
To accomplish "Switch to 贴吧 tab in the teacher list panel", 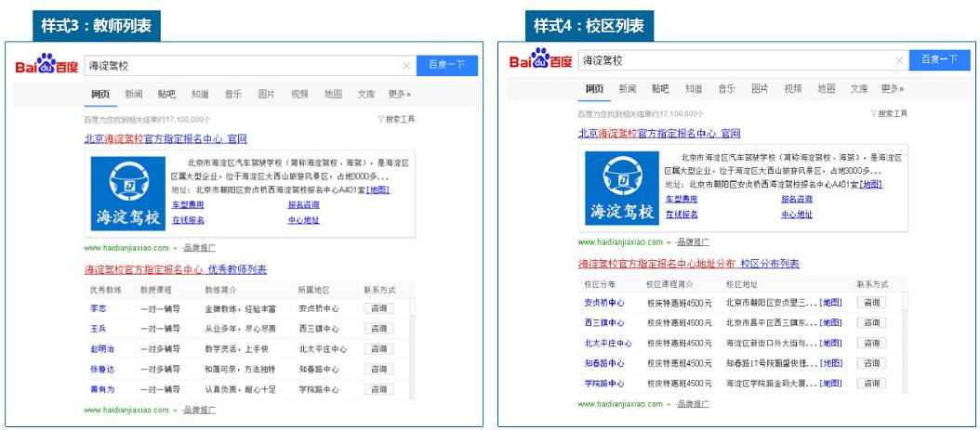I will point(166,94).
